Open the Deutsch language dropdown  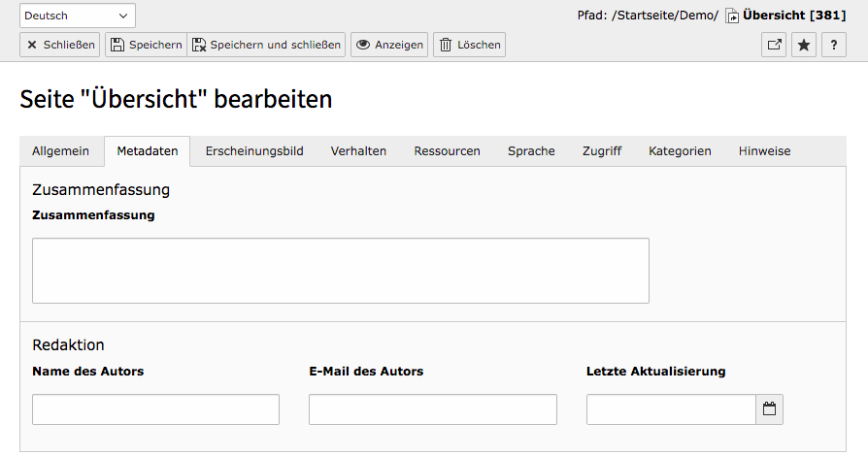pyautogui.click(x=78, y=16)
